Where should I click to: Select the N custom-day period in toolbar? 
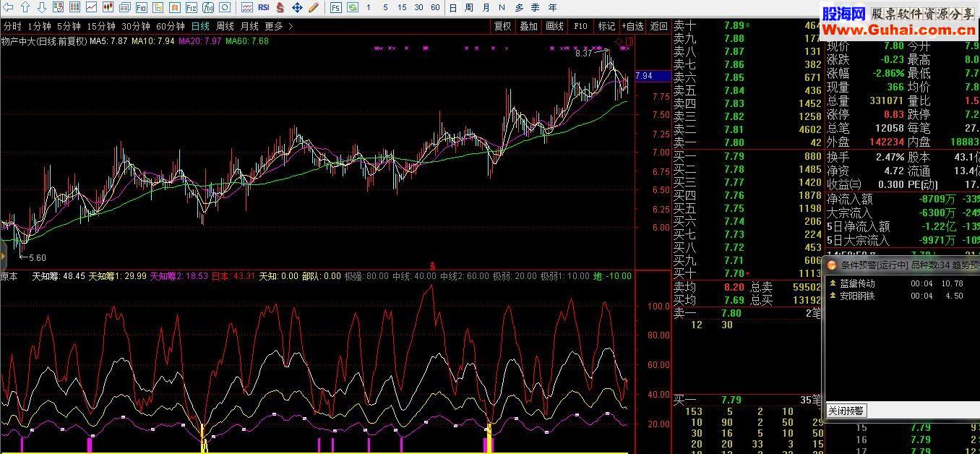[x=502, y=7]
